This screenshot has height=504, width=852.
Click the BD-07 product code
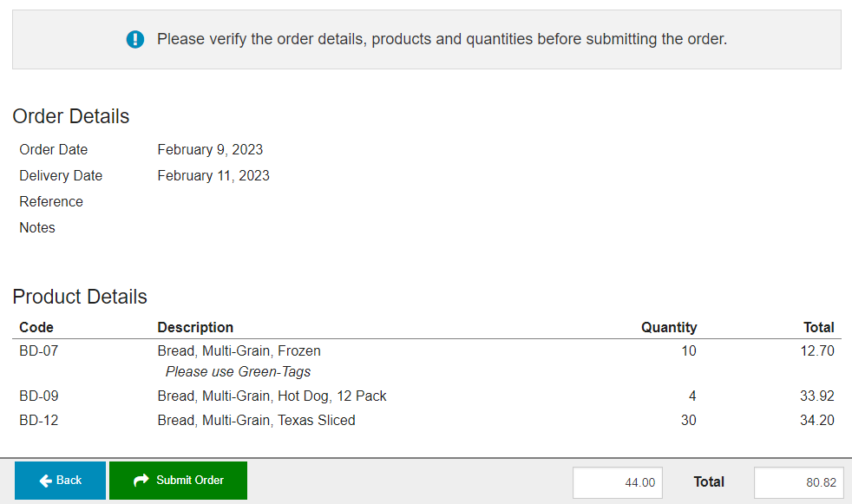tap(38, 350)
